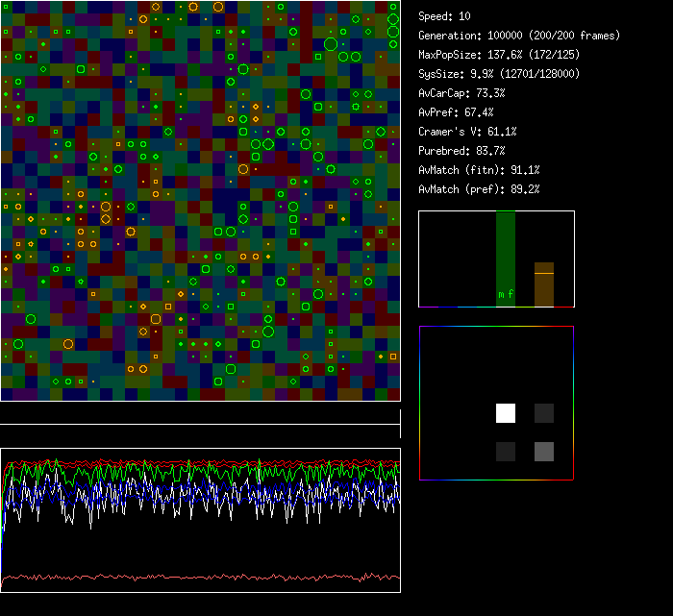673x616 pixels.
Task: Click the Speed: 10 readout
Action: pyautogui.click(x=445, y=16)
